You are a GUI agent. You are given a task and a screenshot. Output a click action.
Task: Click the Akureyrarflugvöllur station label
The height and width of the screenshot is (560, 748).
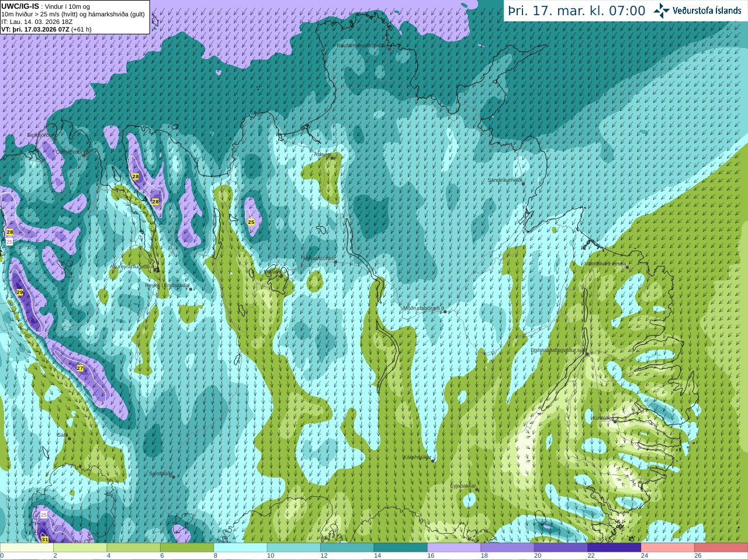click(x=132, y=267)
